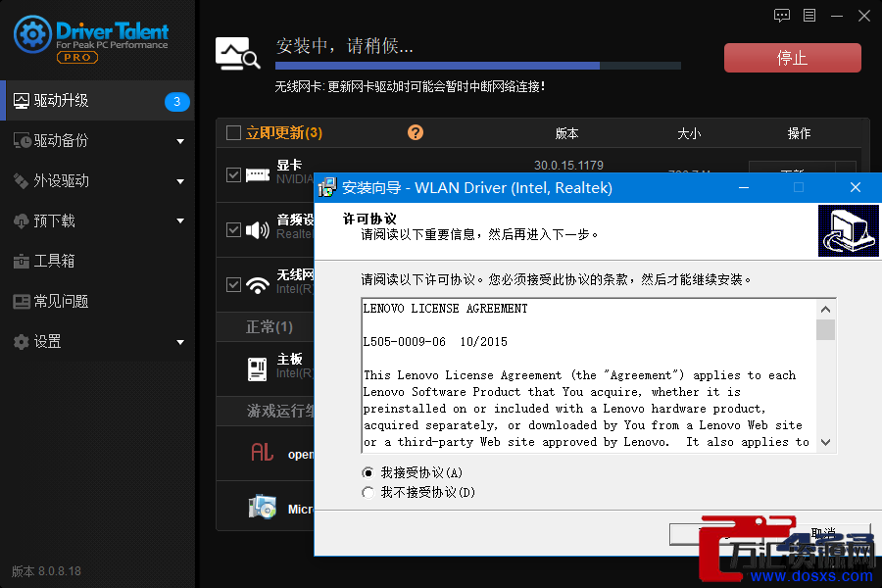
Task: Click the 大小 column header
Action: click(689, 133)
